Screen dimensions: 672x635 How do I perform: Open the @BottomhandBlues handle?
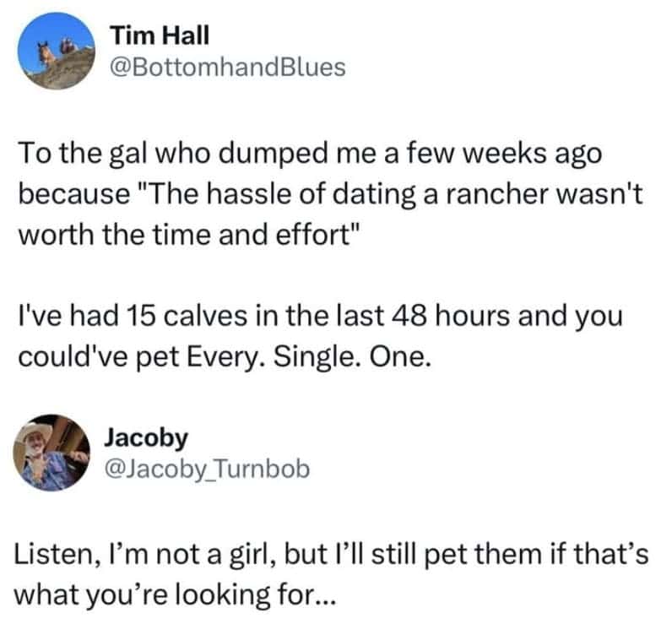tap(228, 67)
